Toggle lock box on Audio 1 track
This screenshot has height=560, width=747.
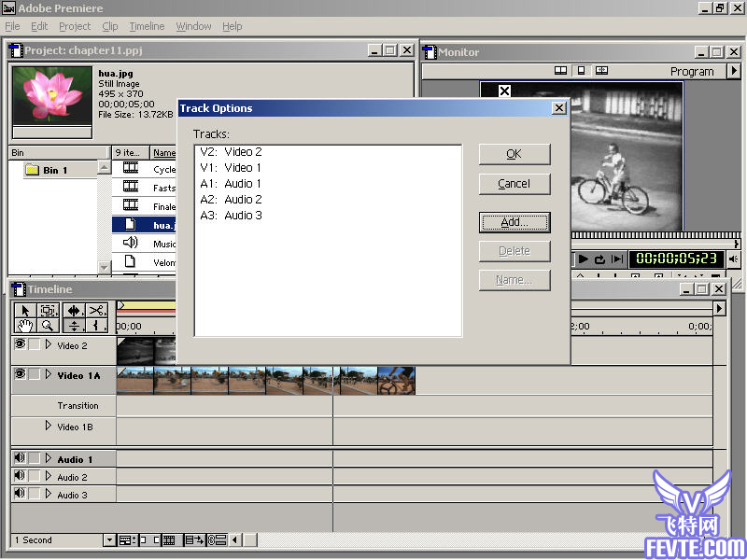(35, 458)
